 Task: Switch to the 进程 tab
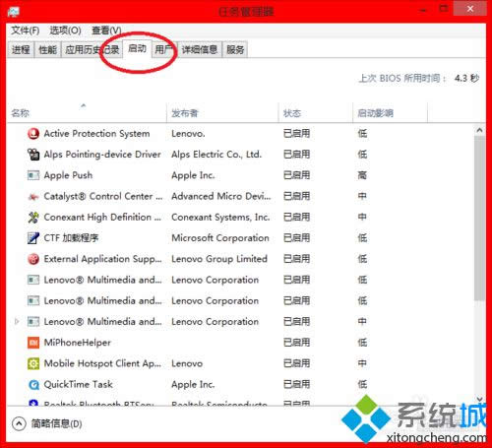point(21,50)
